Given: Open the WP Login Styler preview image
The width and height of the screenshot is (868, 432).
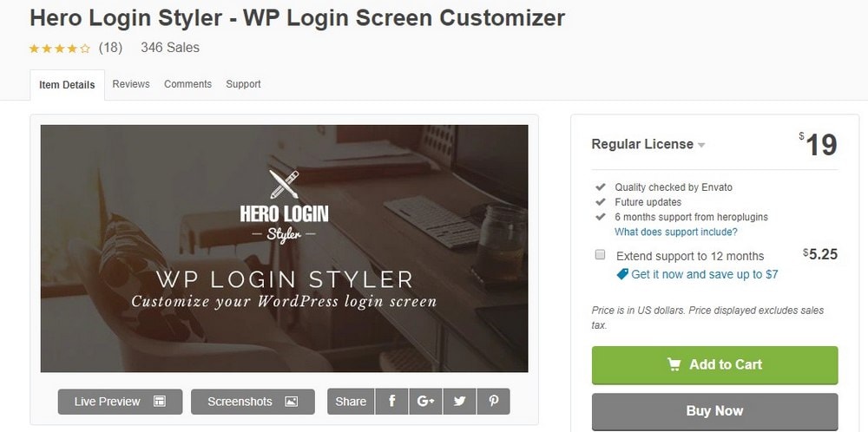Looking at the screenshot, I should click(284, 248).
